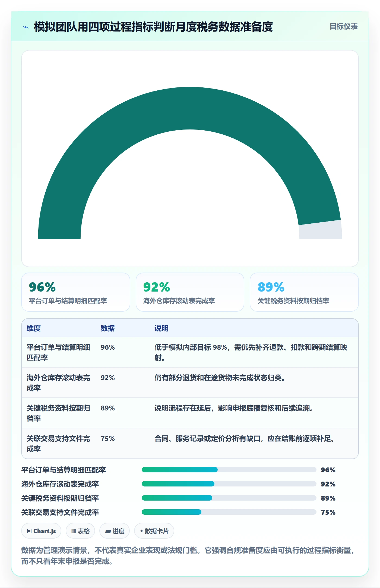Click table cell 关联交易支持文件完成率

(x=59, y=444)
